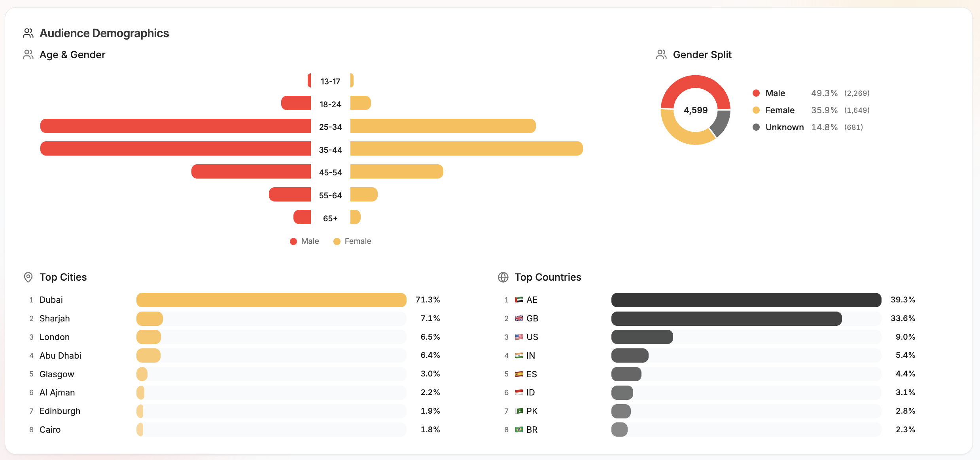Click the Brazil flag next to BR
This screenshot has width=980, height=460.
(519, 430)
